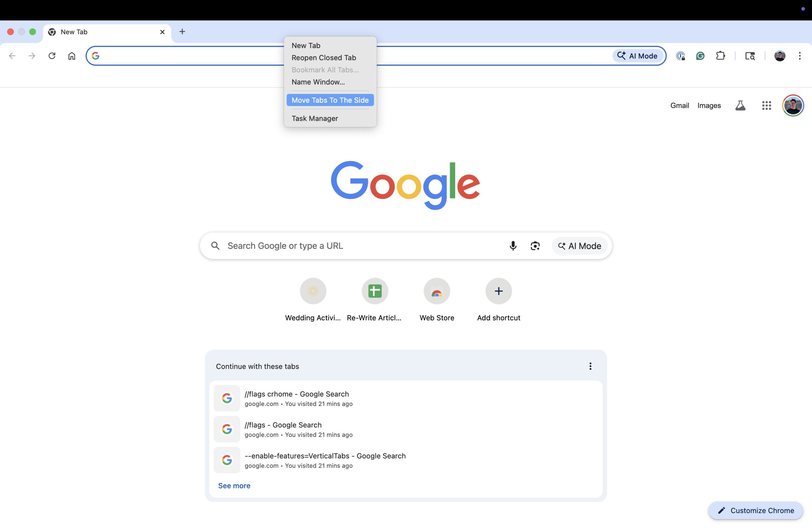Reload the page using the refresh icon
Viewport: 812px width, 528px height.
51,55
